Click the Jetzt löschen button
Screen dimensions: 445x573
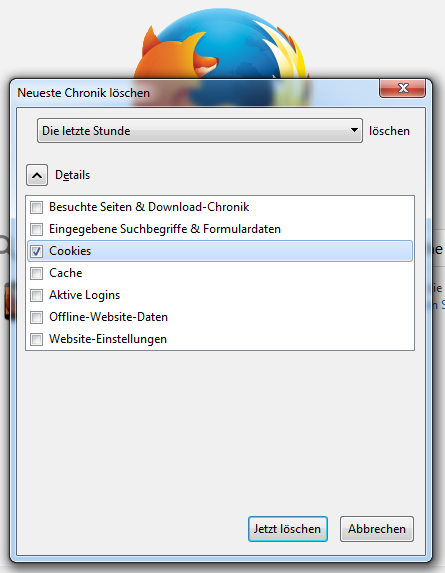tap(288, 529)
